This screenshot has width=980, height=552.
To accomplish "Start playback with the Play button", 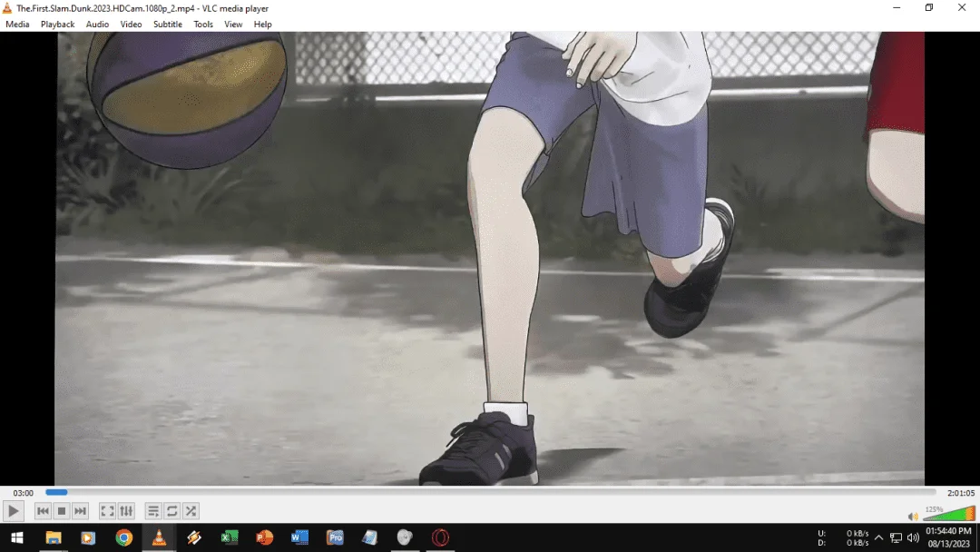I will tap(13, 511).
